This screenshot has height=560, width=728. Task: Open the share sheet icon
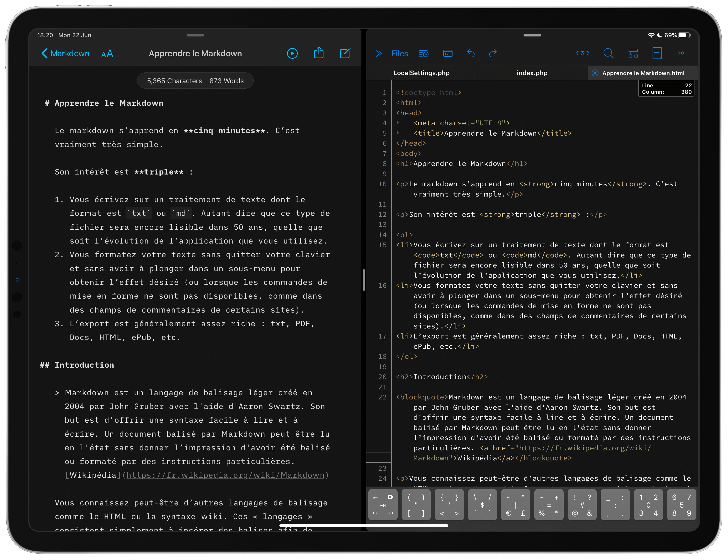(x=319, y=53)
